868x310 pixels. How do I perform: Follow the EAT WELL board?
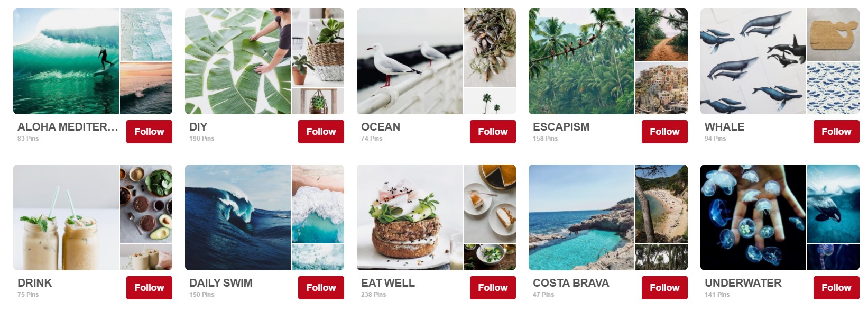point(493,288)
